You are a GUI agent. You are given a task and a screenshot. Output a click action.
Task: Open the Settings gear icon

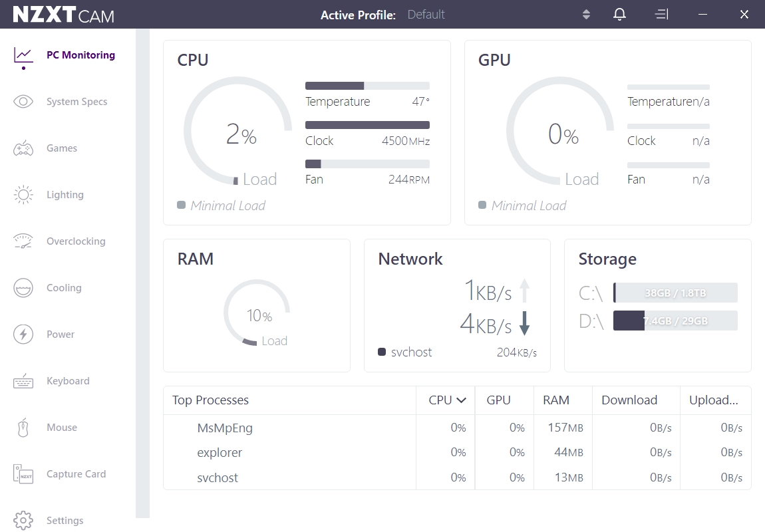coord(23,520)
